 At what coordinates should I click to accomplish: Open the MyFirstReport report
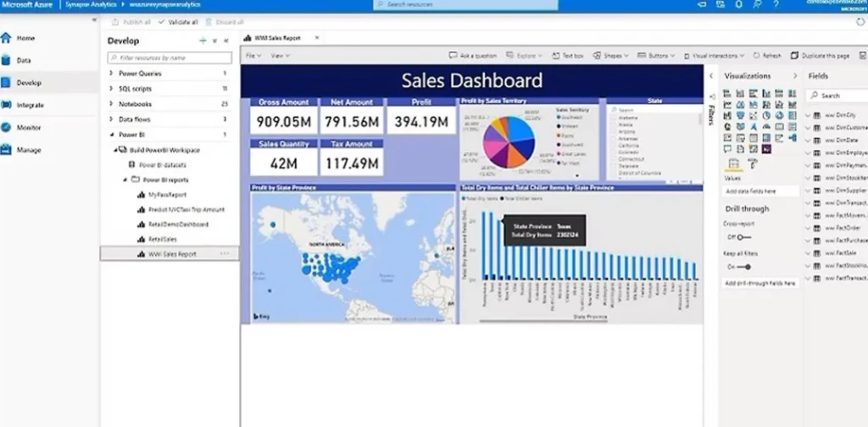pyautogui.click(x=167, y=195)
